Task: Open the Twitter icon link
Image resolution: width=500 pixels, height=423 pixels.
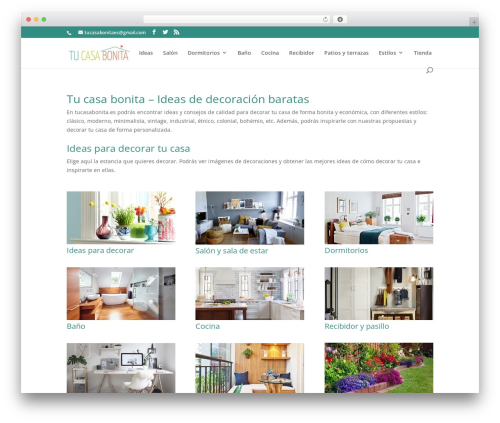Action: click(165, 32)
